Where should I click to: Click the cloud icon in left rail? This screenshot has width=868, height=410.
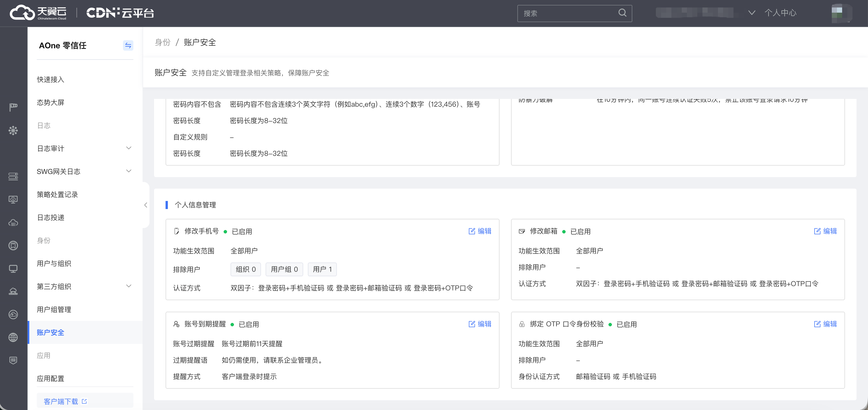pyautogui.click(x=13, y=223)
